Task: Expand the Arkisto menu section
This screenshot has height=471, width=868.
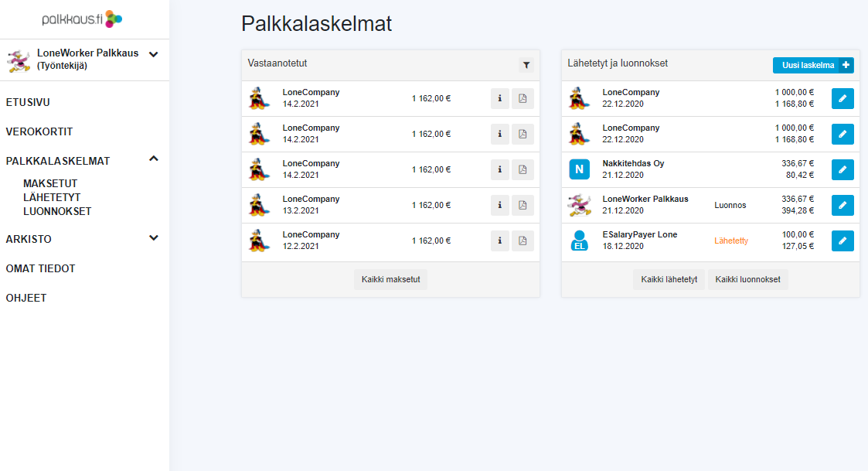Action: (x=153, y=238)
